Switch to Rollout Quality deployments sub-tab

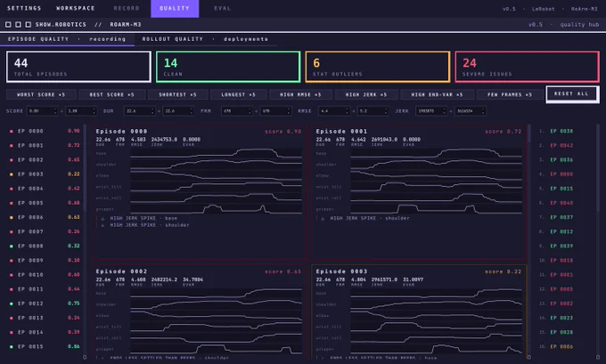pos(205,39)
